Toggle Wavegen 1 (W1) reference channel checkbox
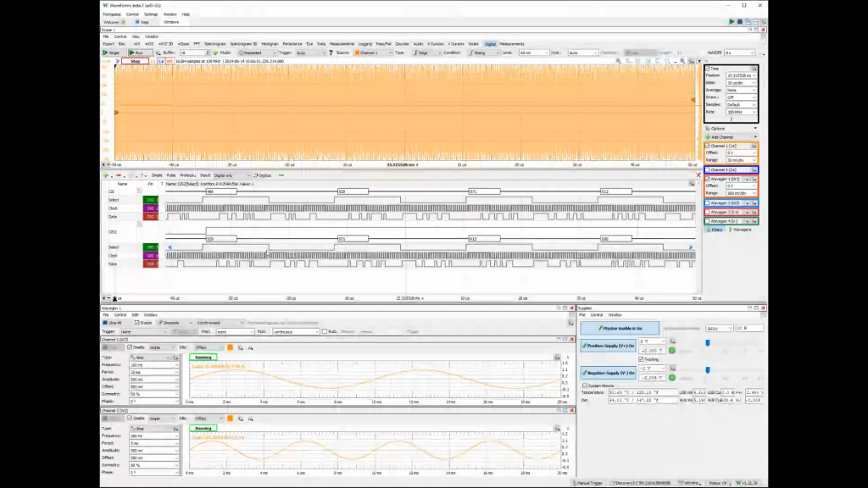The height and width of the screenshot is (488, 868). (x=708, y=180)
